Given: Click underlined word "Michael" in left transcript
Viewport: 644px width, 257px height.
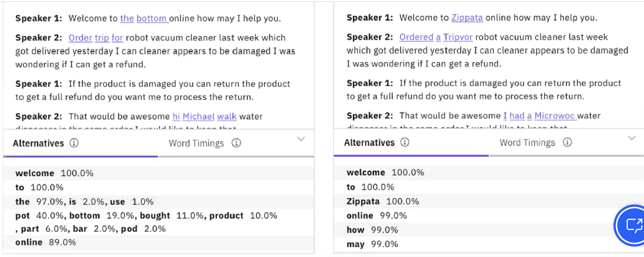Looking at the screenshot, I should pos(198,116).
